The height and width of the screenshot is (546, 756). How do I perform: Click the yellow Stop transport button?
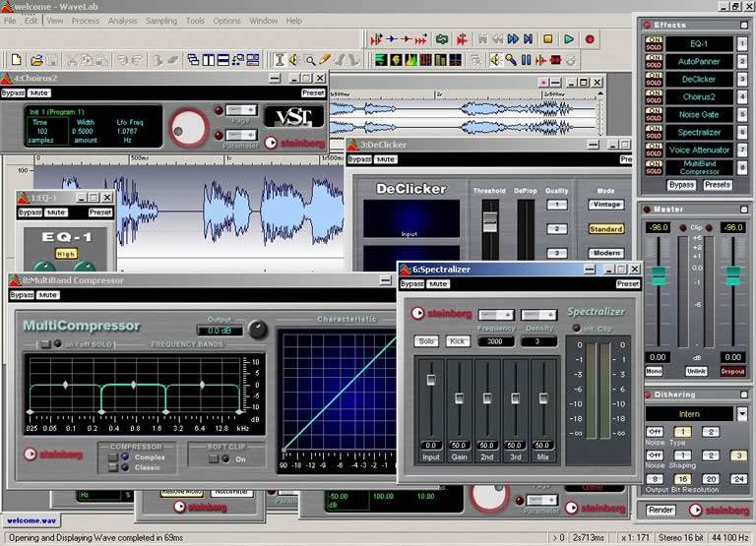point(547,39)
